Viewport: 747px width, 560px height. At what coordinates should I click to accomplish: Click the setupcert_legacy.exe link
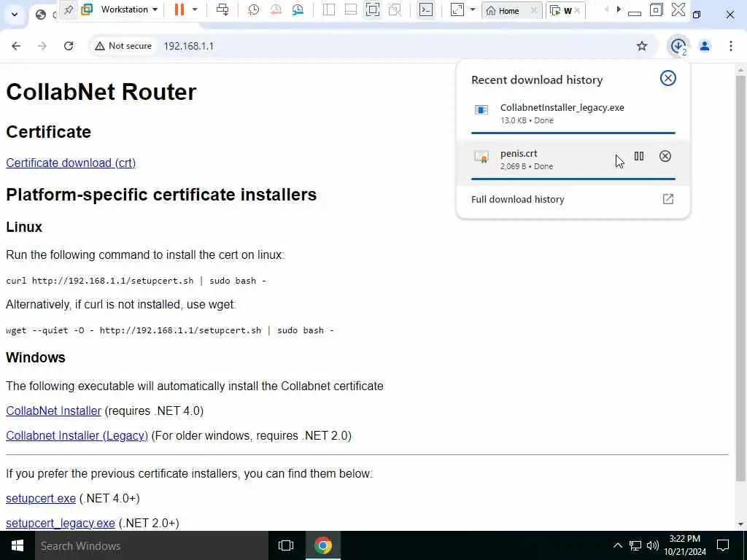click(60, 523)
